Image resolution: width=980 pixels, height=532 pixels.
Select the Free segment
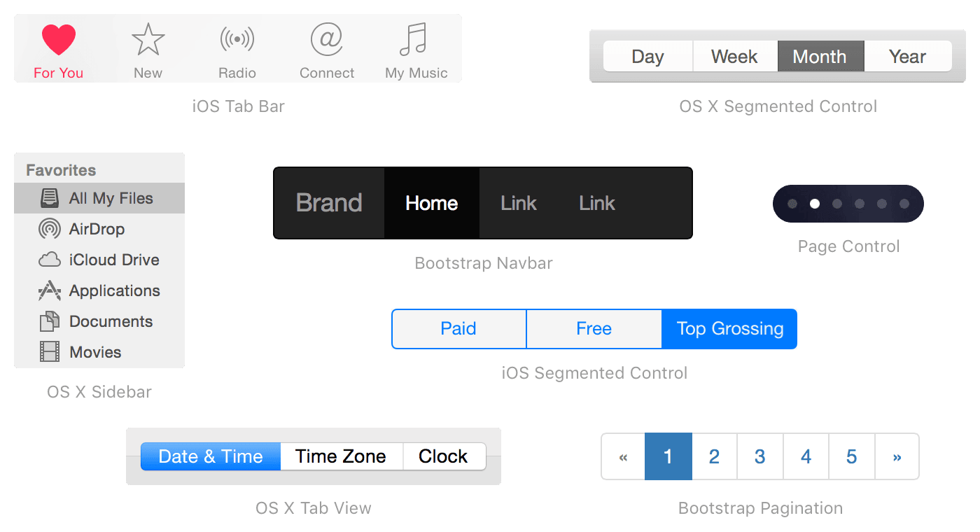coord(594,329)
